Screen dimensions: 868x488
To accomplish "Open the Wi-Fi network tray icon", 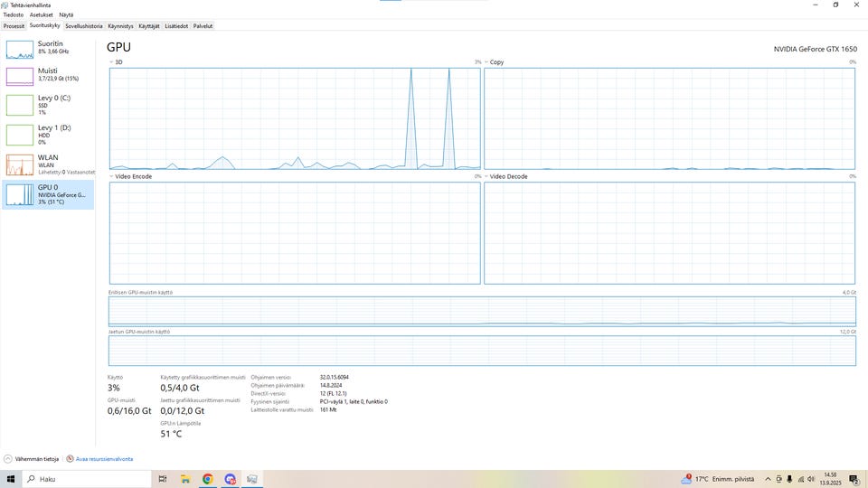I will [x=800, y=479].
